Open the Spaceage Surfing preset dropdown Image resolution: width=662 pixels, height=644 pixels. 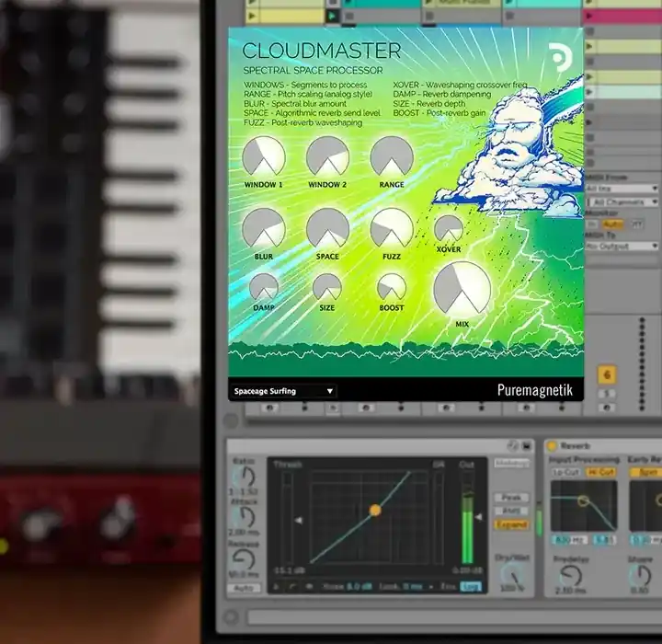(283, 391)
